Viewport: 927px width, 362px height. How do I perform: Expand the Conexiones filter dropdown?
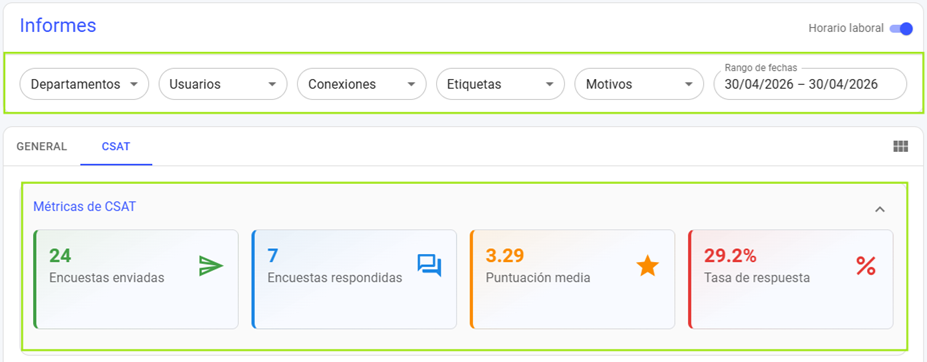(362, 84)
